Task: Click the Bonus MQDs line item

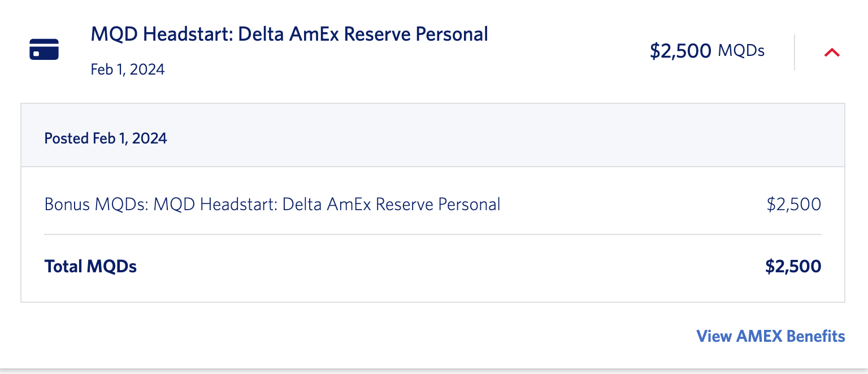Action: (x=272, y=205)
